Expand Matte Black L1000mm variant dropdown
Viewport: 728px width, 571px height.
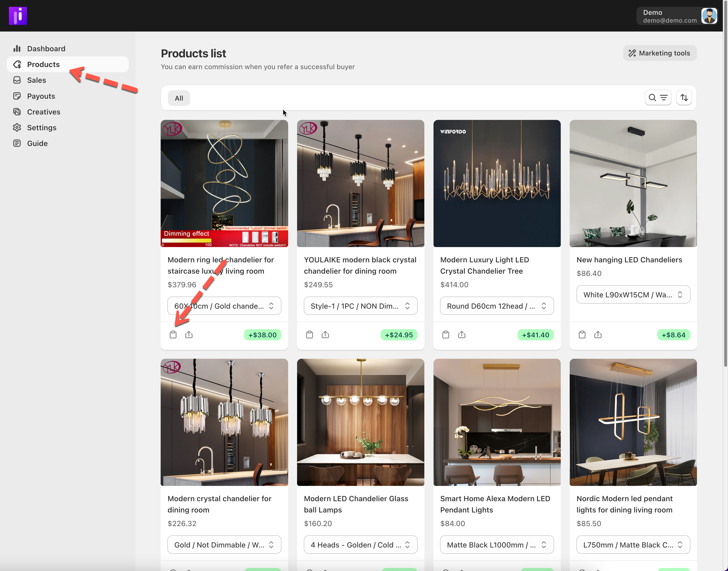497,545
